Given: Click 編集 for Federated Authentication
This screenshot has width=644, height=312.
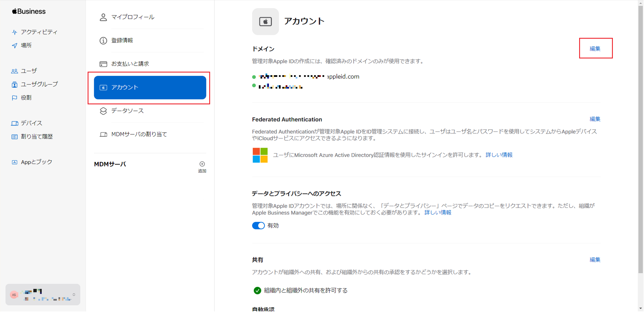Looking at the screenshot, I should pos(595,119).
